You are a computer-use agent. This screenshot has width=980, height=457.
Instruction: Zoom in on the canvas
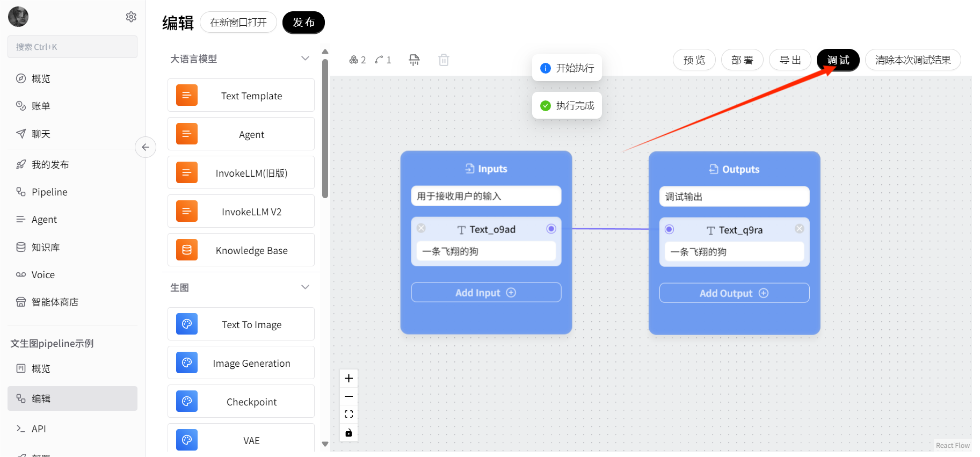tap(349, 379)
